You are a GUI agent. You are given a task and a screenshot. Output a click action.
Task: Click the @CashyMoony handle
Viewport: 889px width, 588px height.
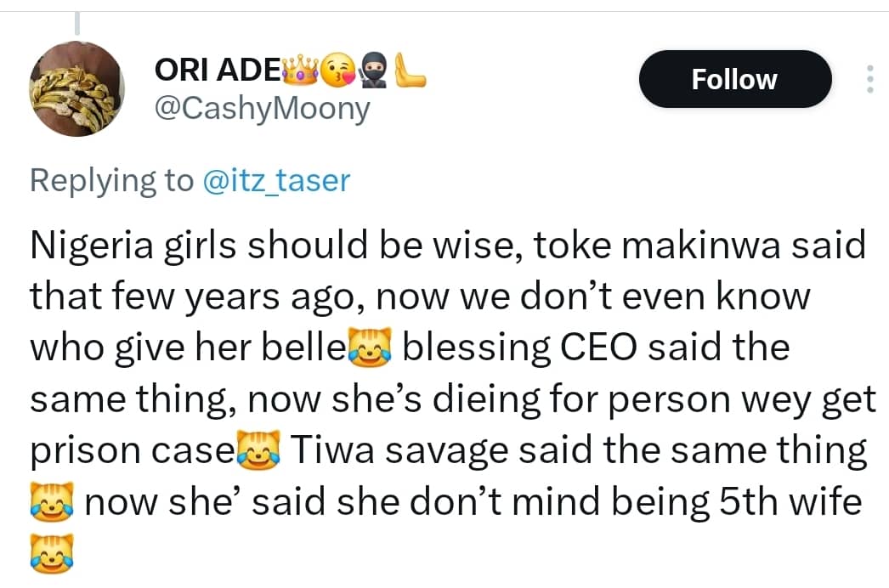pyautogui.click(x=263, y=108)
